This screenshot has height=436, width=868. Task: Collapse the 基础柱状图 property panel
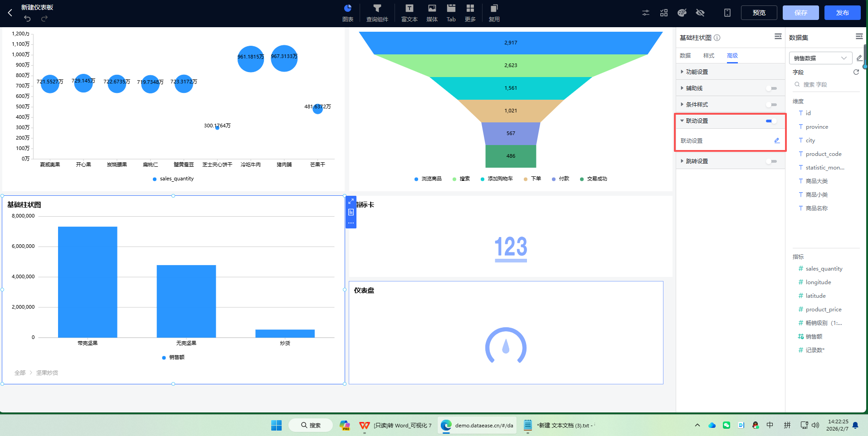coord(778,36)
